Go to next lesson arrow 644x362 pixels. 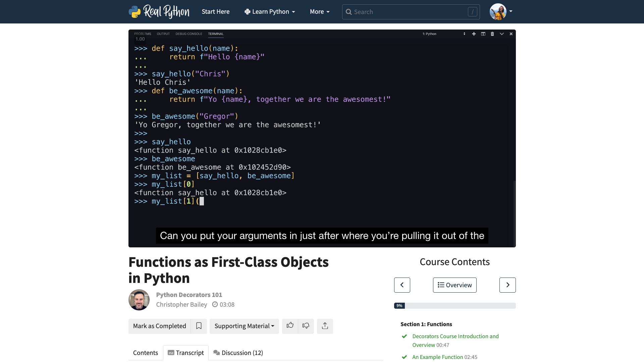(507, 285)
